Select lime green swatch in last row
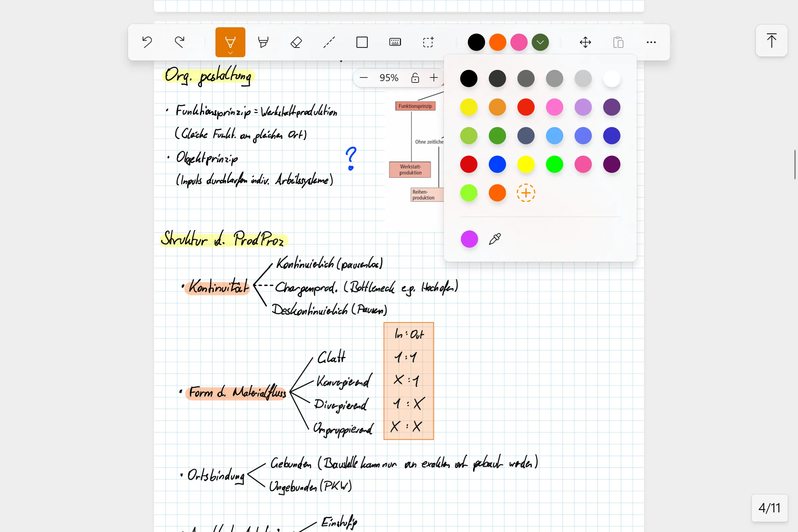The width and height of the screenshot is (798, 532). (x=468, y=193)
